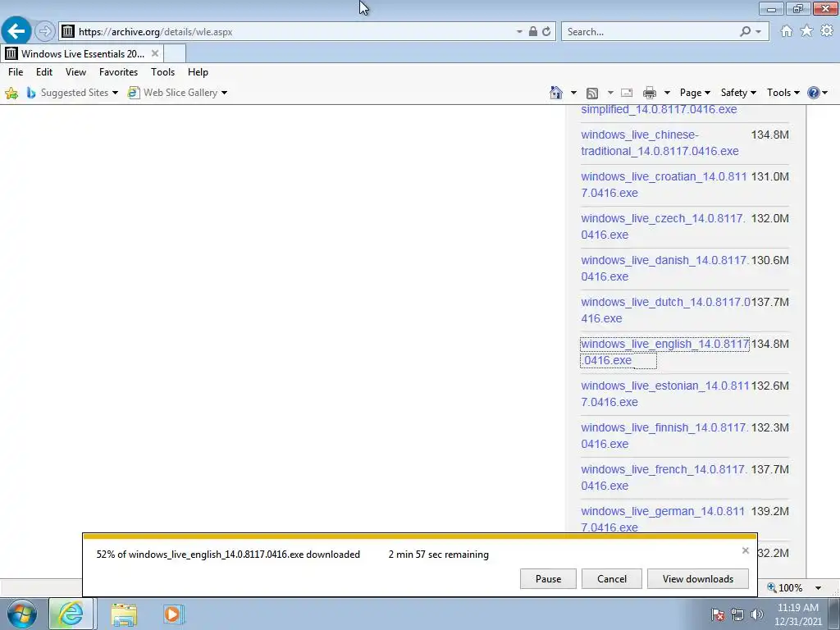Click the 100% zoom level button
Screen dimensions: 840x630
click(x=785, y=587)
